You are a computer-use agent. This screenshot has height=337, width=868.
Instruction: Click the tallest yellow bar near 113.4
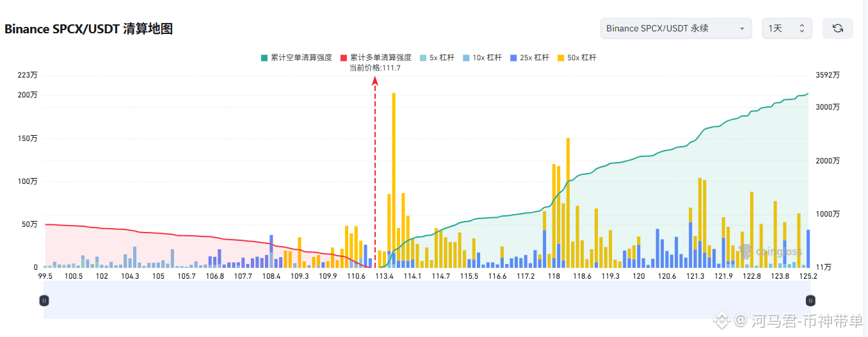pyautogui.click(x=394, y=180)
